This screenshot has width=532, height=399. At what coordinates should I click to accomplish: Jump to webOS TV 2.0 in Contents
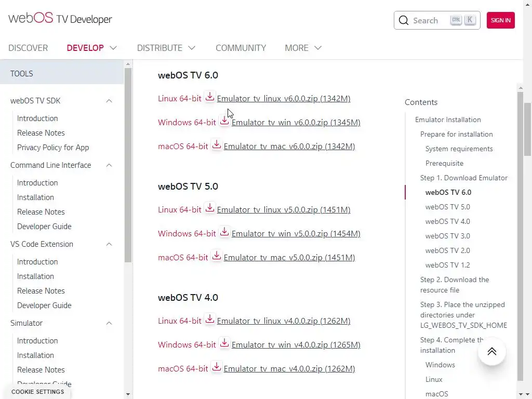(x=447, y=251)
